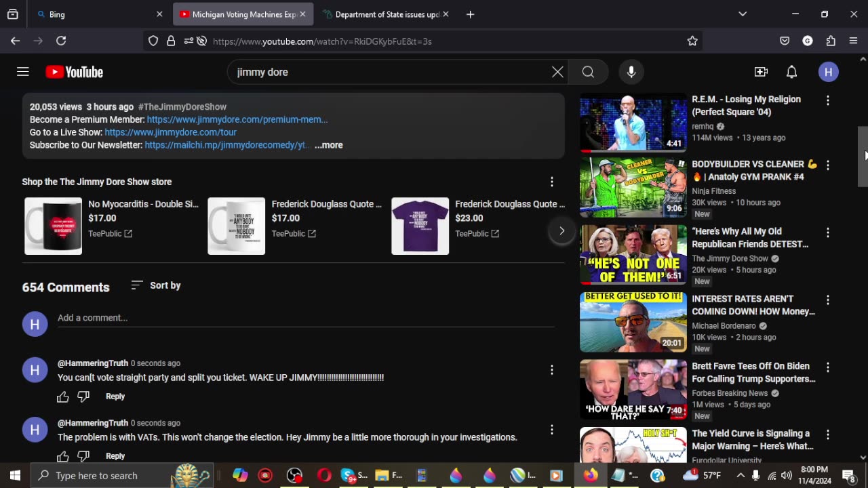
Task: Dislike the 'problem is with VATs' comment
Action: pos(83,456)
